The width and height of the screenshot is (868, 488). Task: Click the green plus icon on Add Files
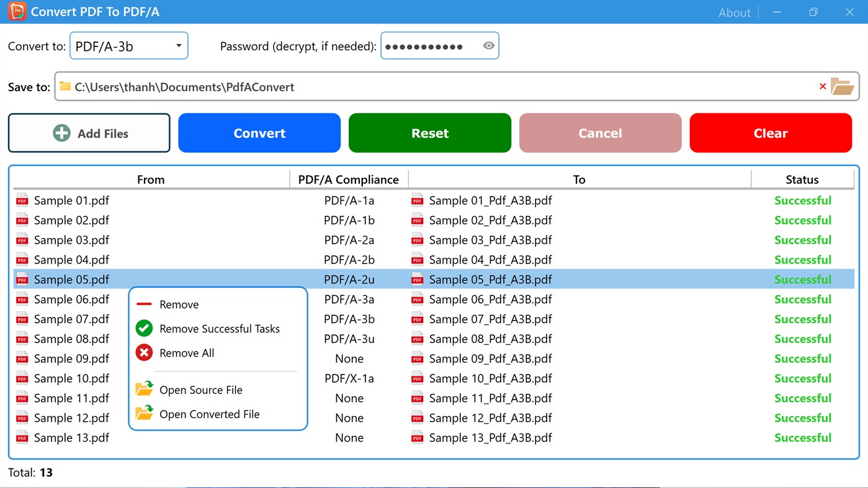[61, 133]
